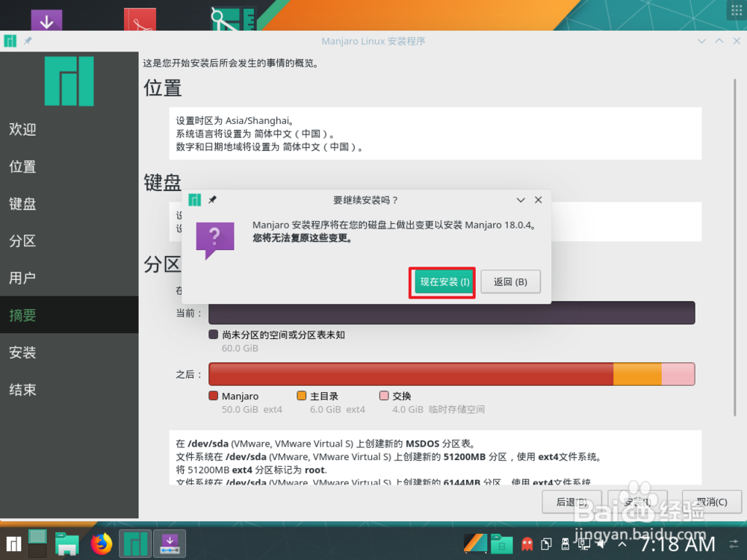Click the 50.0 GiB ext4 label
Screen dimensions: 747x560
click(252, 409)
